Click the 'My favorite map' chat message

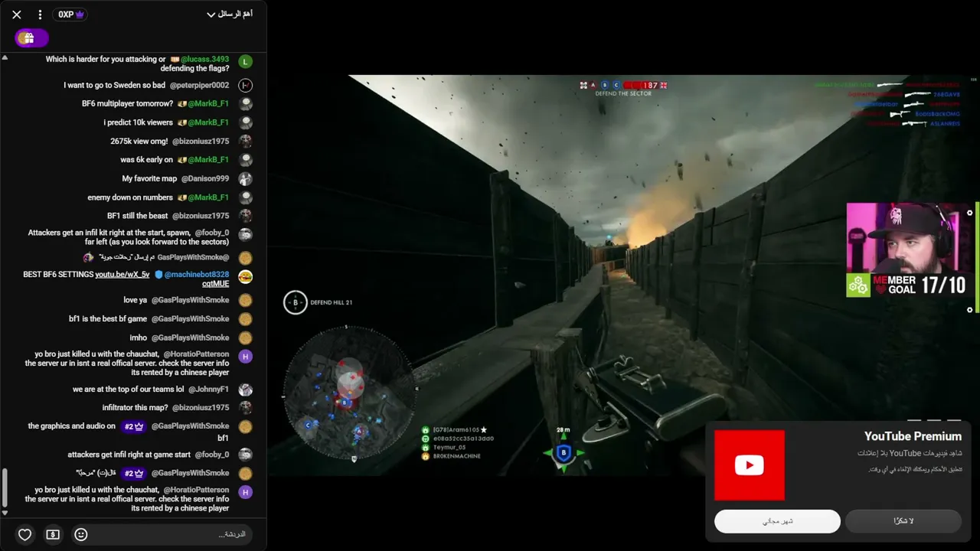click(149, 179)
